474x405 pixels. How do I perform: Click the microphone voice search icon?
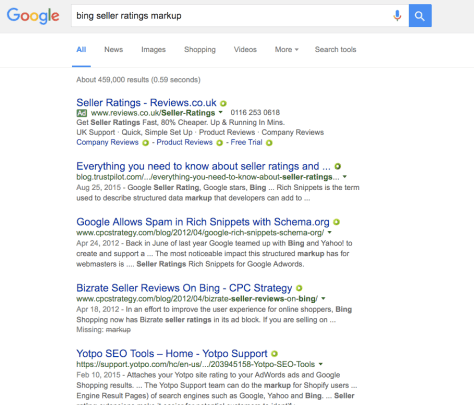point(397,16)
